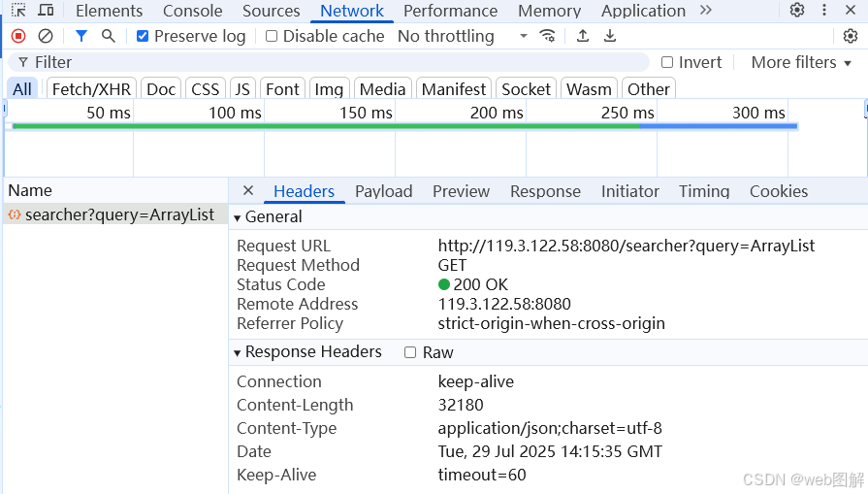View the Payload tab
This screenshot has height=494, width=868.
[x=384, y=191]
